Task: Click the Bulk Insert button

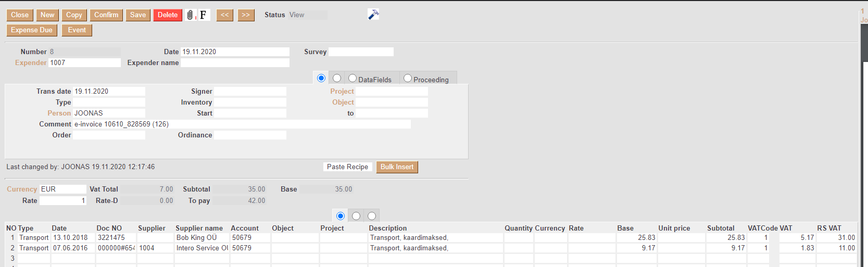Action: (397, 167)
